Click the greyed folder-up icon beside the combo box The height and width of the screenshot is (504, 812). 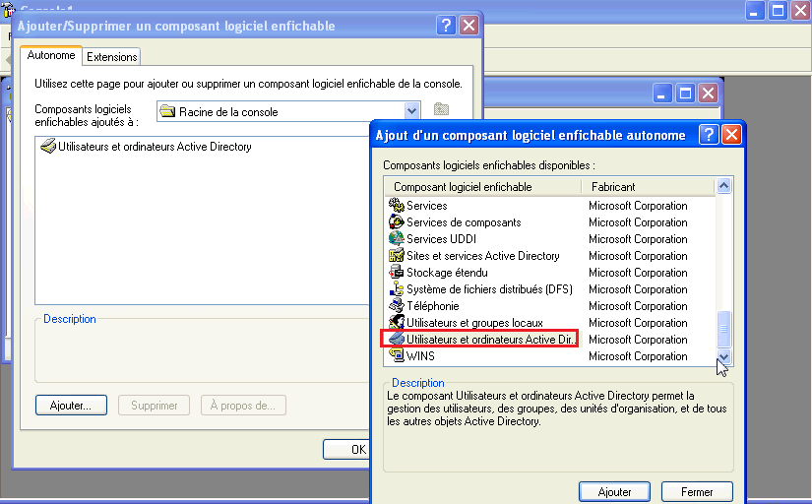[x=441, y=109]
